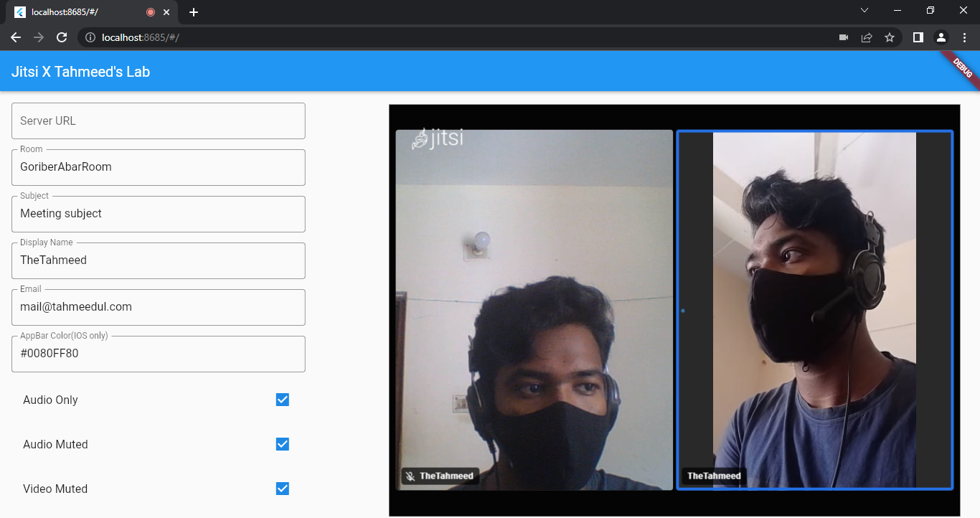
Task: Uncheck the Audio Only checkbox
Action: point(283,400)
